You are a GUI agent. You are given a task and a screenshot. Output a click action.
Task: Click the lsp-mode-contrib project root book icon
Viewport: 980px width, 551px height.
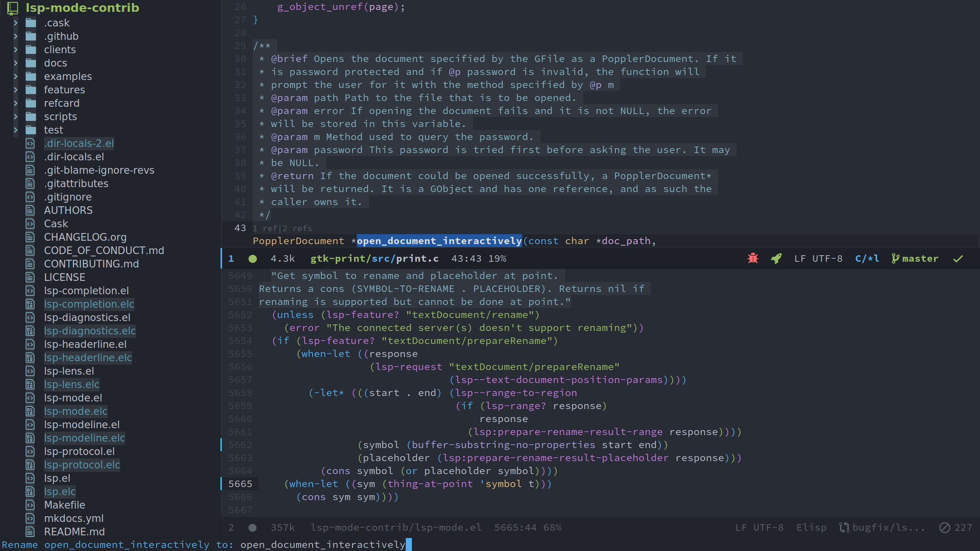click(13, 8)
